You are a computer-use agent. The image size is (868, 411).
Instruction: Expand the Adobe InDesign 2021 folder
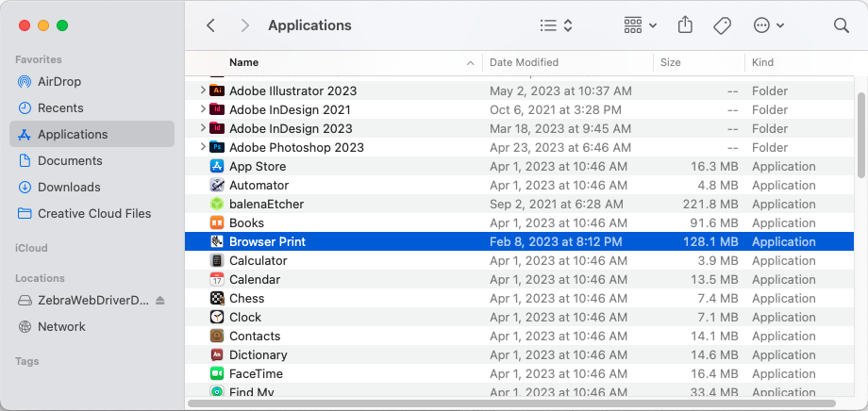point(203,109)
